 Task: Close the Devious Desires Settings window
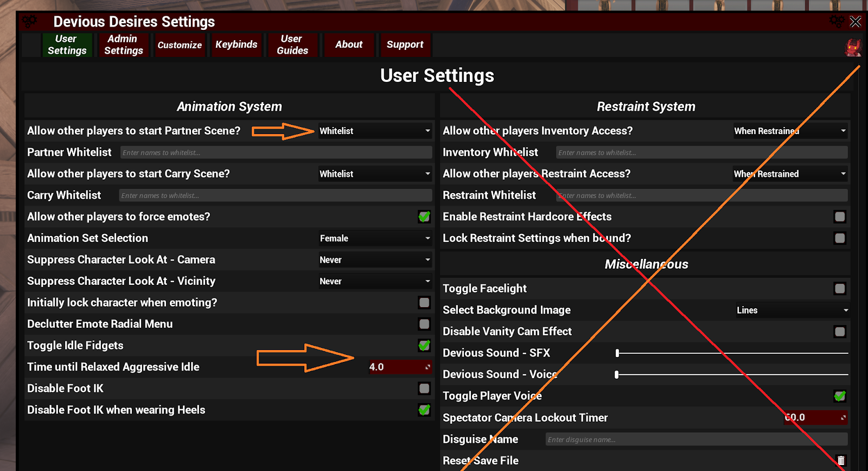856,22
